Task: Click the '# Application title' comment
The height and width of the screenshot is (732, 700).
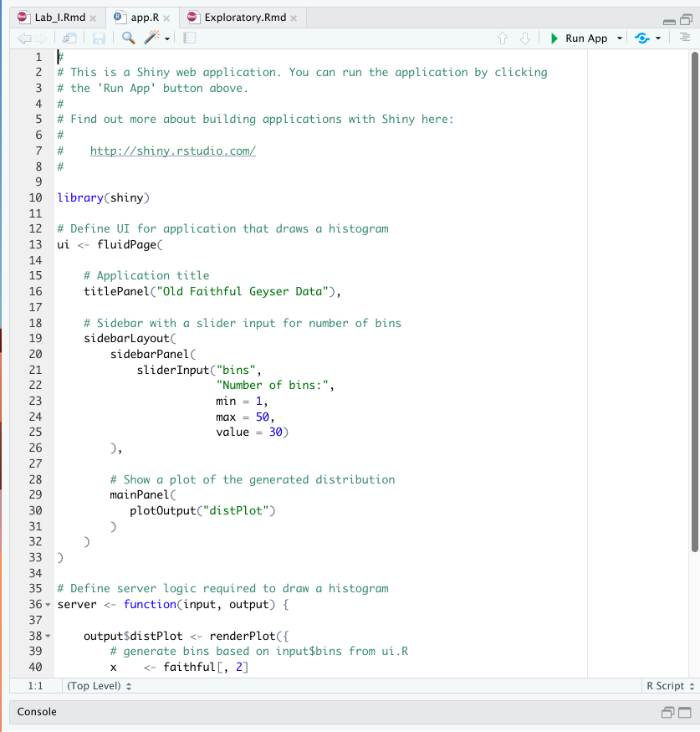Action: point(146,275)
